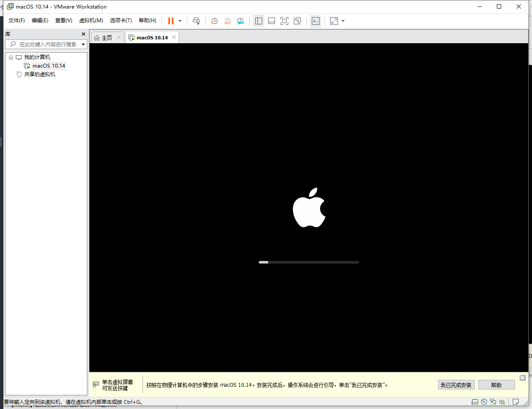The height and width of the screenshot is (409, 532).
Task: Click the message log note icon
Action: pyautogui.click(x=516, y=402)
